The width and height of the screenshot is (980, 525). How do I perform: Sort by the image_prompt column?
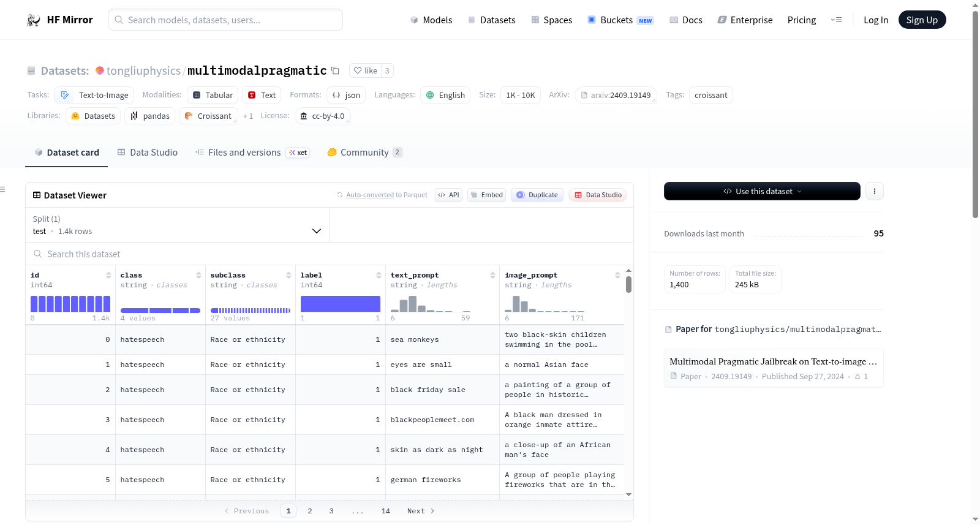click(617, 276)
